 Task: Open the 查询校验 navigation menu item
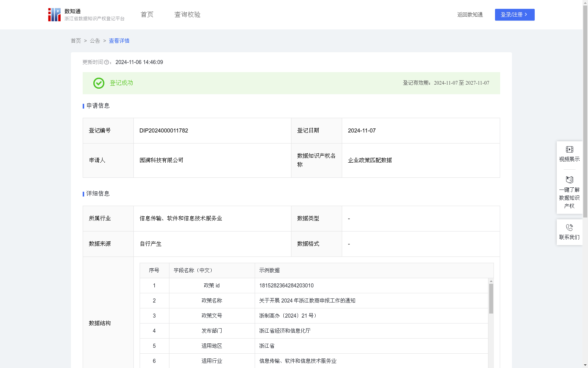coord(187,15)
